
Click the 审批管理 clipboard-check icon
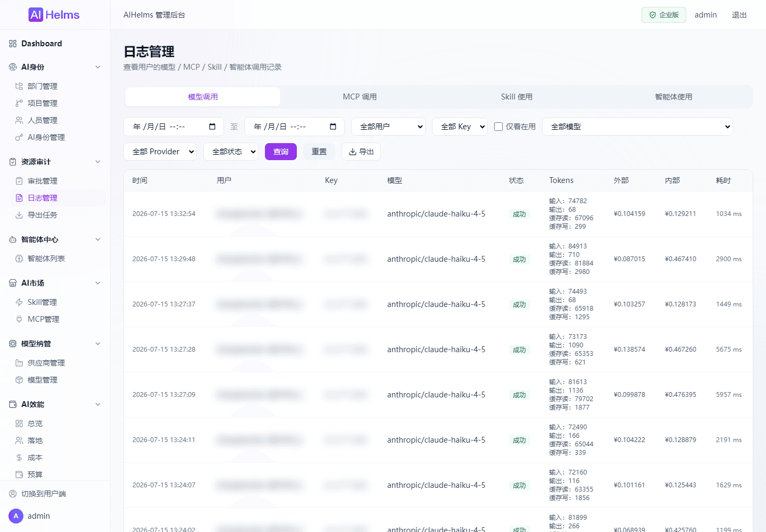pyautogui.click(x=19, y=181)
